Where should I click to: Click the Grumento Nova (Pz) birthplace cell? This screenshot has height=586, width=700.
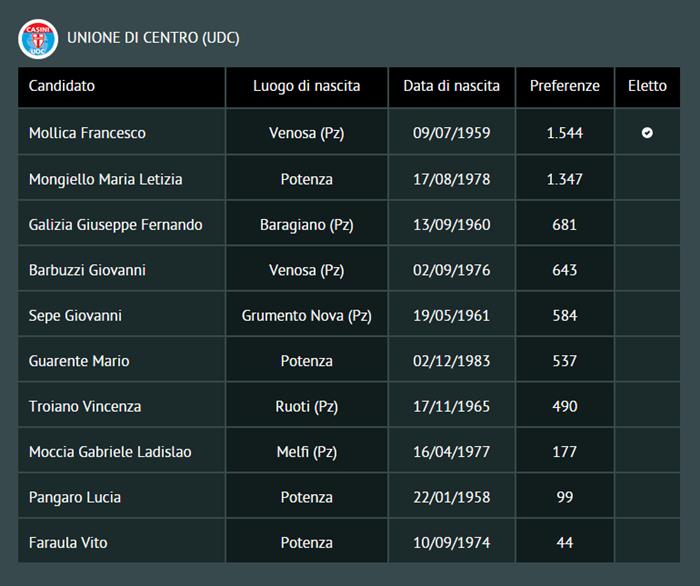coord(306,316)
